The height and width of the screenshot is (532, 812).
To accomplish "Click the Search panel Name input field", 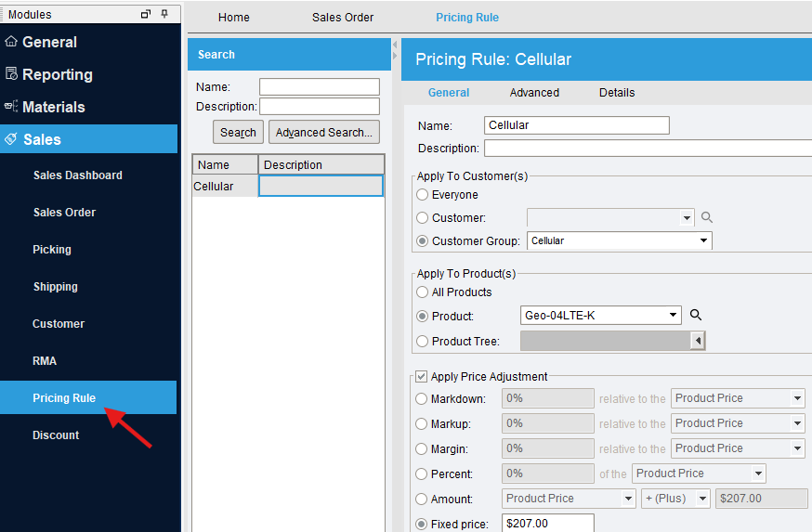I will point(320,87).
